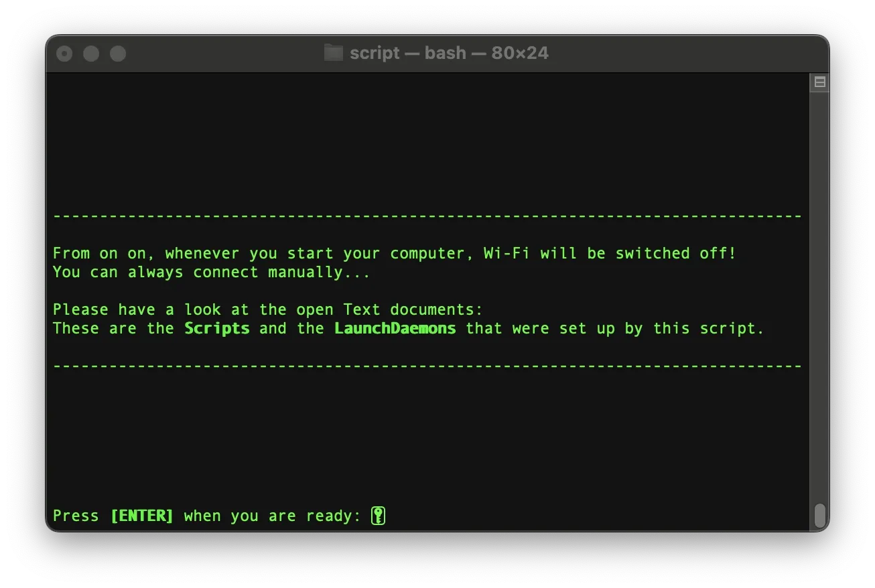Click the bold word "Scripts" in the output
Viewport: 875px width, 588px height.
pos(217,328)
